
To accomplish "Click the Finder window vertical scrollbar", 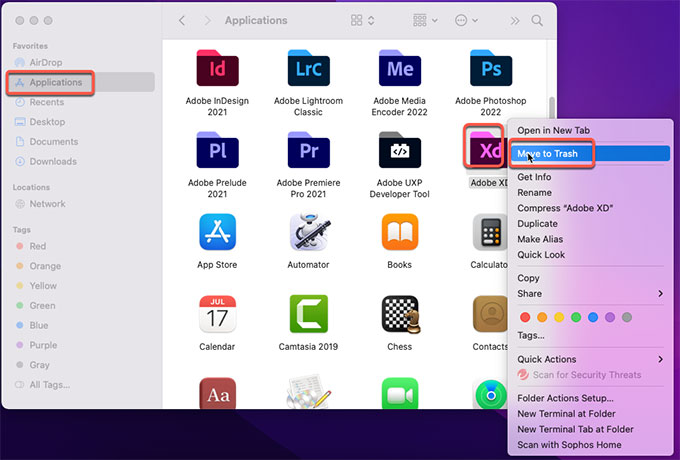I will pyautogui.click(x=552, y=109).
